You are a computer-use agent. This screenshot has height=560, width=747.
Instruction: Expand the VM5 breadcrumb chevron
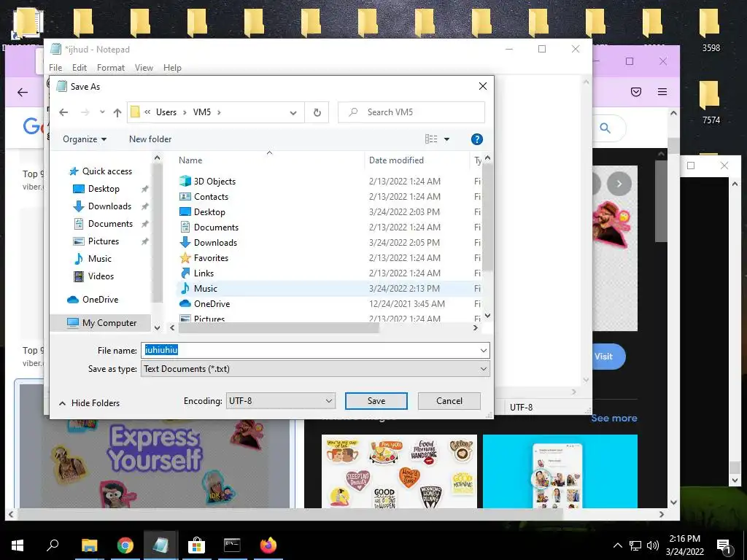click(219, 112)
